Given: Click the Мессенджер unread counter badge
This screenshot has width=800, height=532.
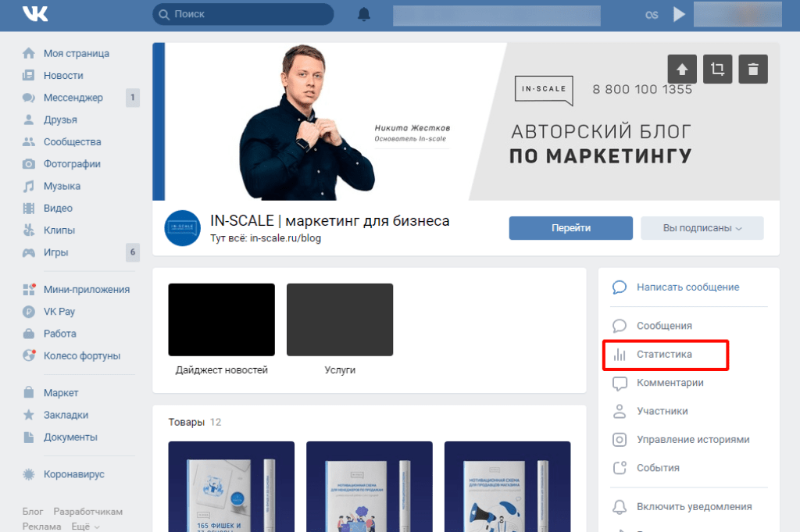Looking at the screenshot, I should pyautogui.click(x=133, y=98).
